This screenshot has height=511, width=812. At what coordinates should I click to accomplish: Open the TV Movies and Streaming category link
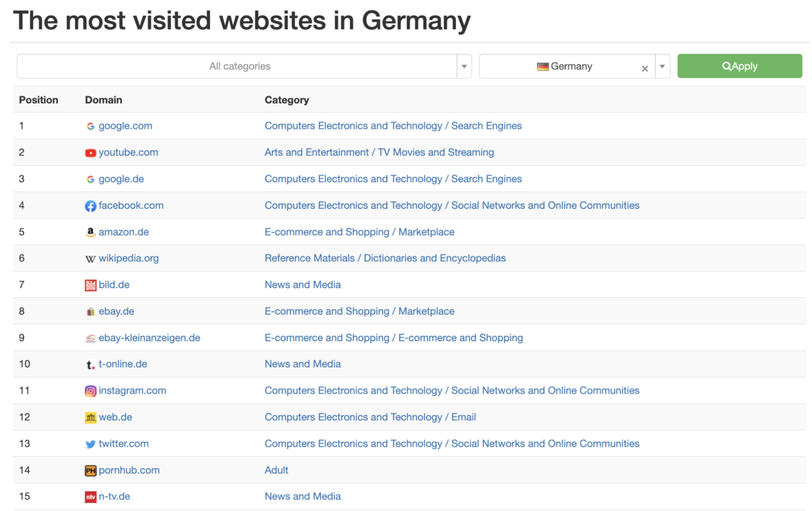click(x=379, y=152)
